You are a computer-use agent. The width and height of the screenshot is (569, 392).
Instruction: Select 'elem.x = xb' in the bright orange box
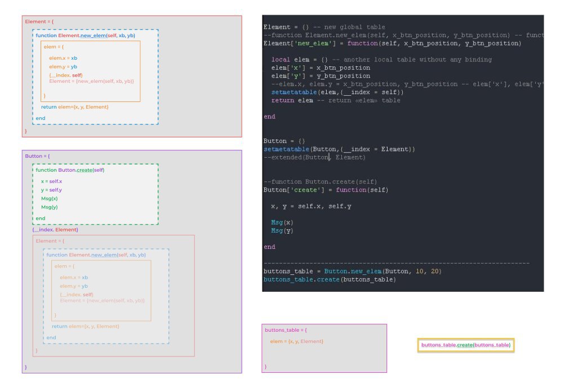click(63, 58)
